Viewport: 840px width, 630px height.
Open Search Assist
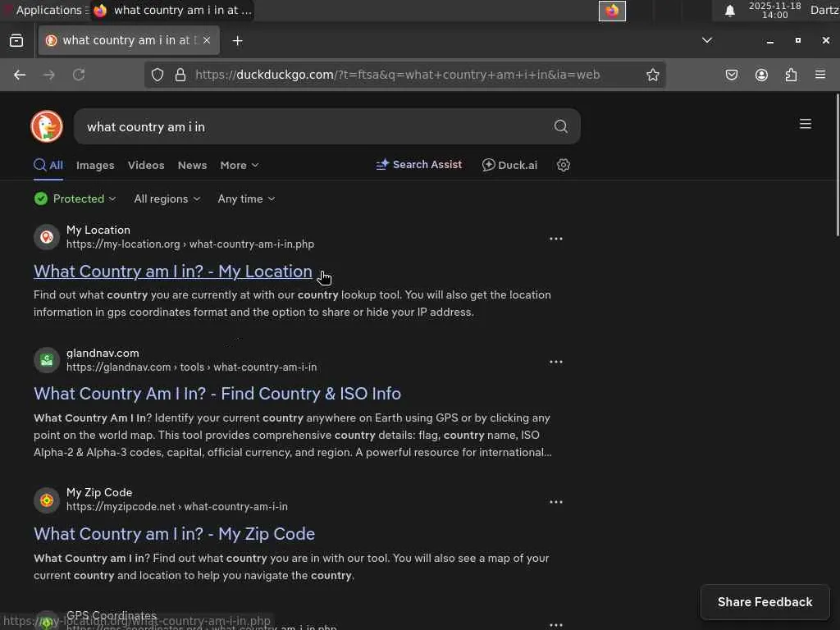(x=419, y=165)
